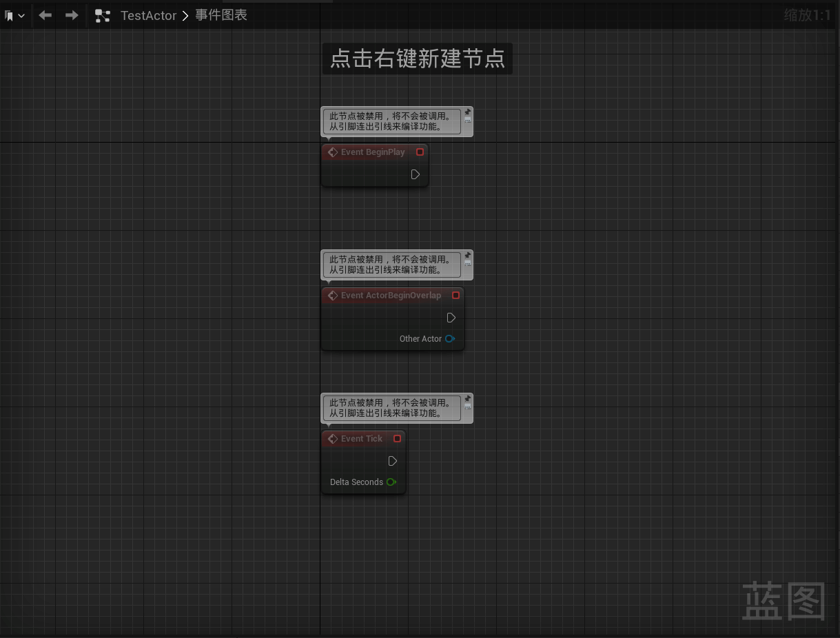Toggle the pin on BeginPlay's comment bubble
This screenshot has height=638, width=840.
[468, 112]
